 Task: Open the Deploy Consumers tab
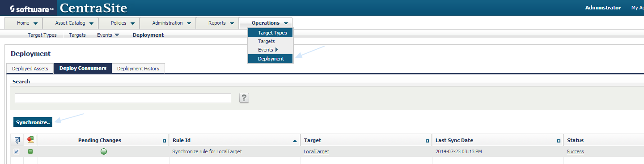83,68
